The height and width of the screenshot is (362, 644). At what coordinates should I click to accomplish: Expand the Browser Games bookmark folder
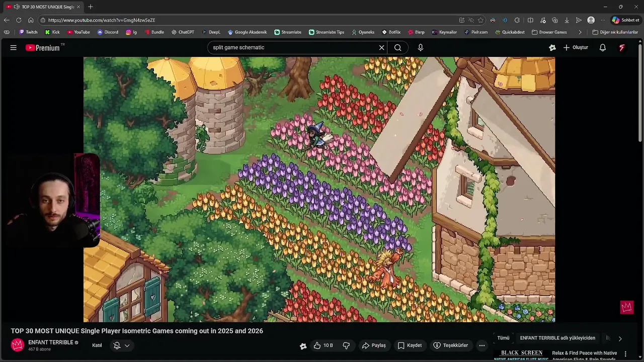click(x=549, y=32)
